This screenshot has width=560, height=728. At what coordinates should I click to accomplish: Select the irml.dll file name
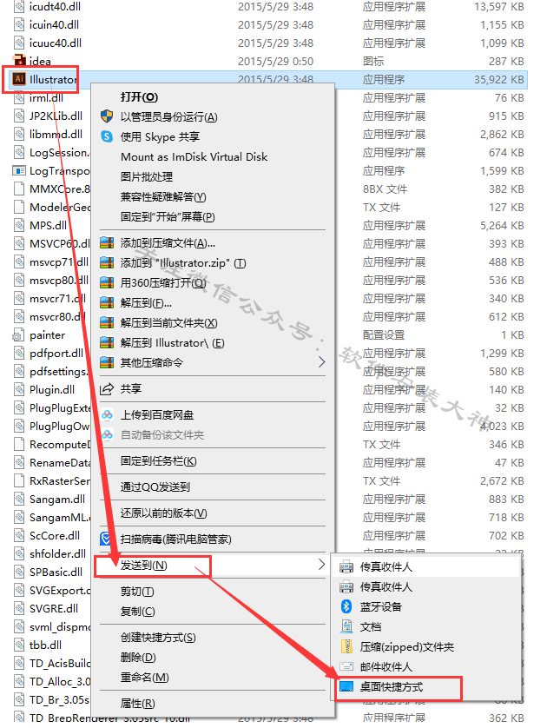point(46,97)
